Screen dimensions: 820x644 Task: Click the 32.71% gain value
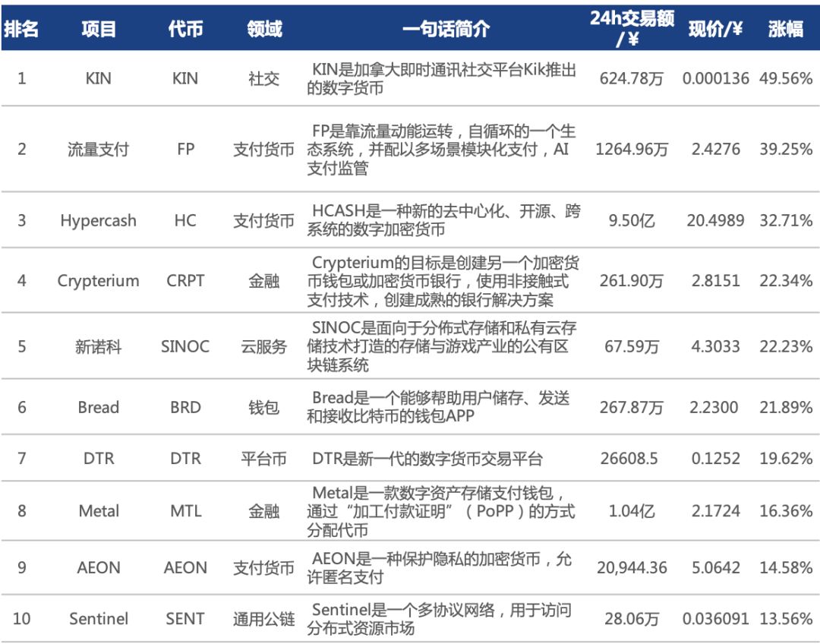pyautogui.click(x=786, y=220)
